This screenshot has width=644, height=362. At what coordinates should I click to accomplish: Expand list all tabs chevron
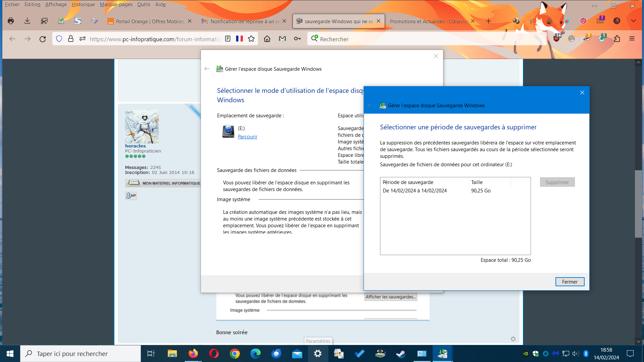[633, 21]
